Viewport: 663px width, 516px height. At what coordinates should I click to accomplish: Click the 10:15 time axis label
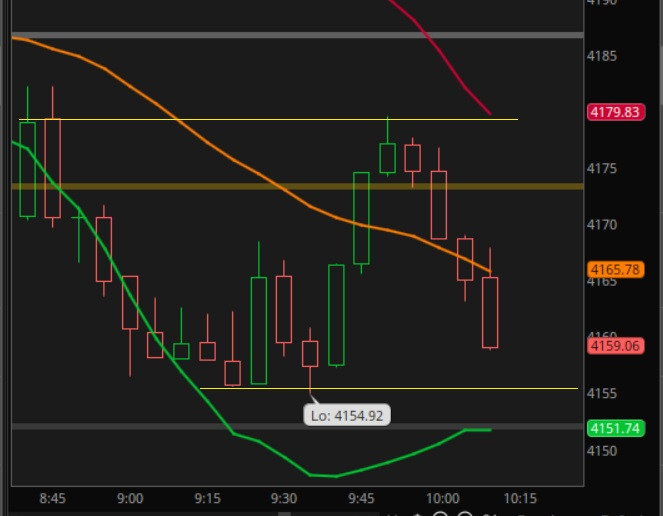coord(520,498)
